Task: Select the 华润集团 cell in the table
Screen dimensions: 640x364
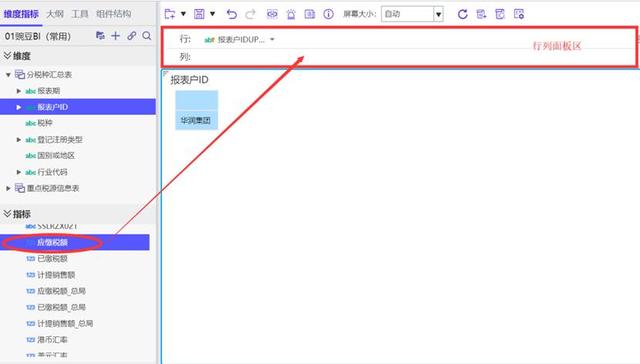Action: [196, 120]
